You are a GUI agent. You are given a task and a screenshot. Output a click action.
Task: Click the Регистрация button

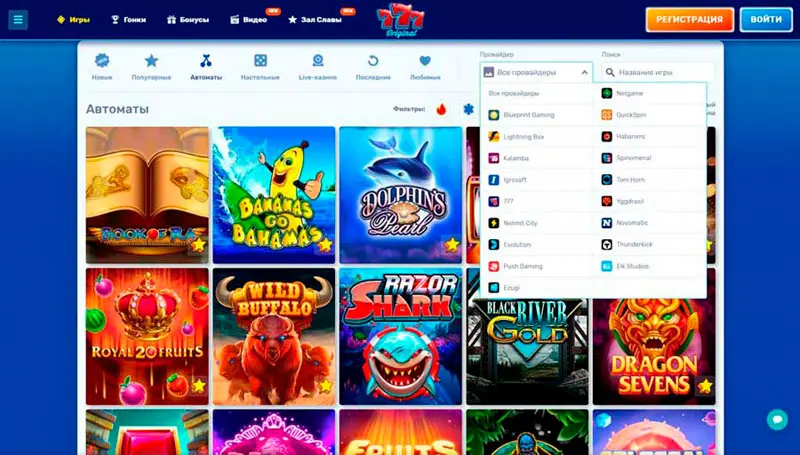[689, 20]
